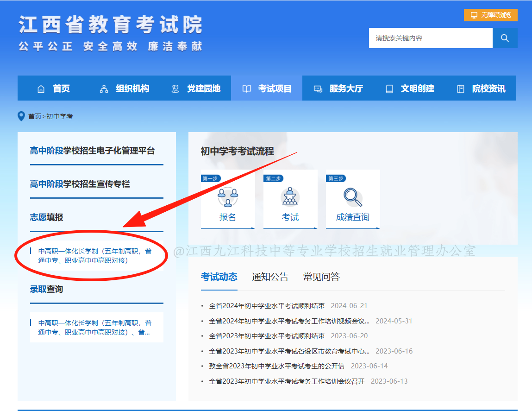This screenshot has height=411, width=532.
Task: Switch to the 常见问答 tab
Action: pyautogui.click(x=321, y=277)
